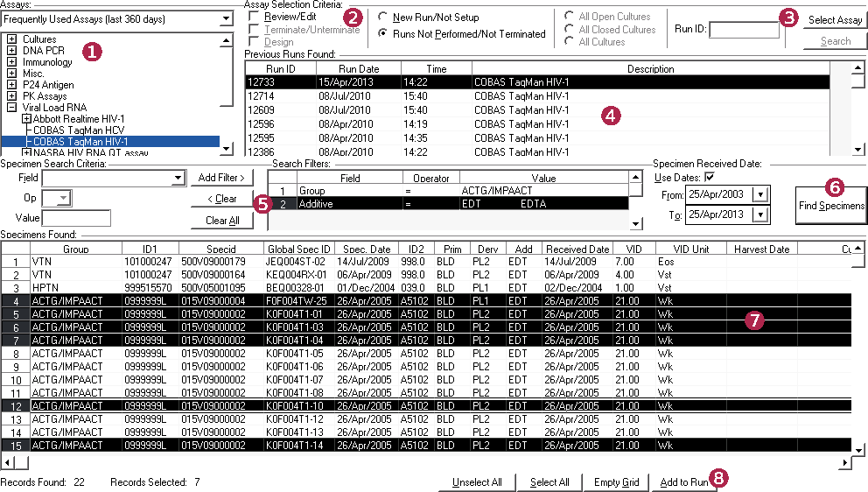Click the specimens grid horizontal scroll left arrow
868x492 pixels.
tap(7, 462)
